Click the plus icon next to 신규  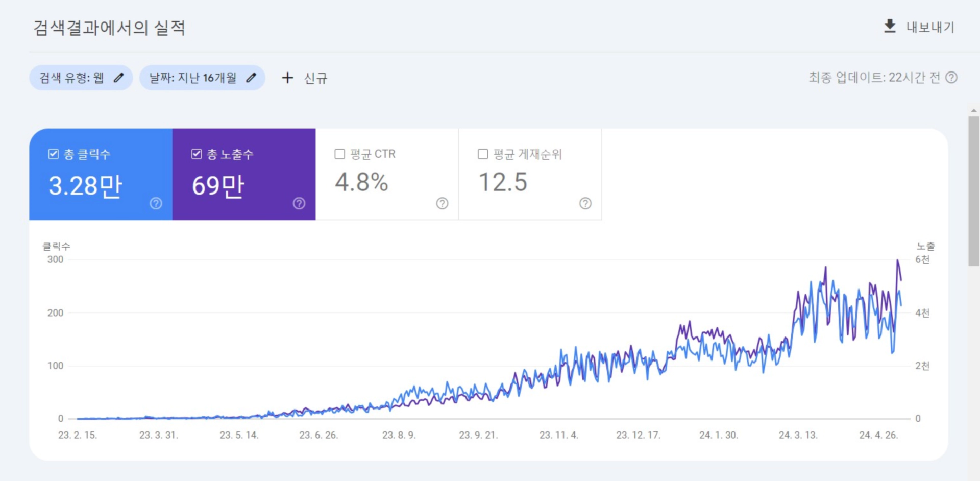pos(287,78)
